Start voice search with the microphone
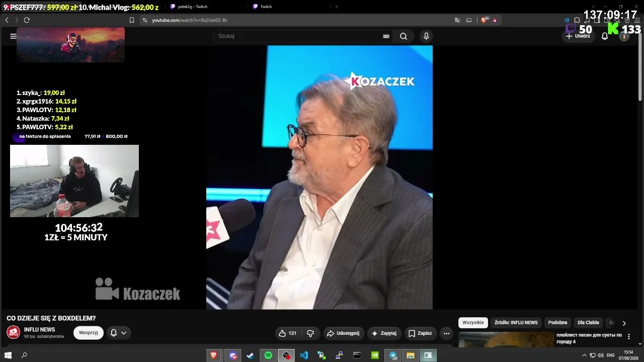 (x=426, y=36)
